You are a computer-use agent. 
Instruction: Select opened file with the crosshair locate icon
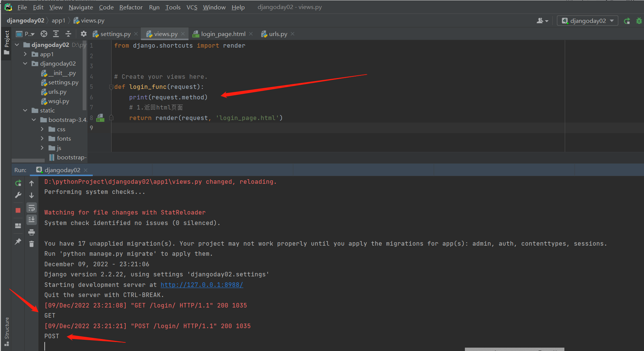tap(44, 34)
